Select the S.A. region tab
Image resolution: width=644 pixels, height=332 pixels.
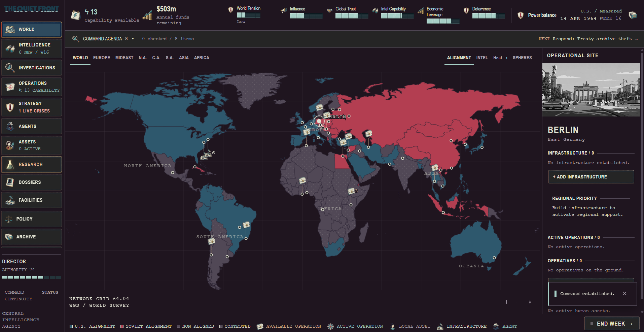pyautogui.click(x=170, y=58)
